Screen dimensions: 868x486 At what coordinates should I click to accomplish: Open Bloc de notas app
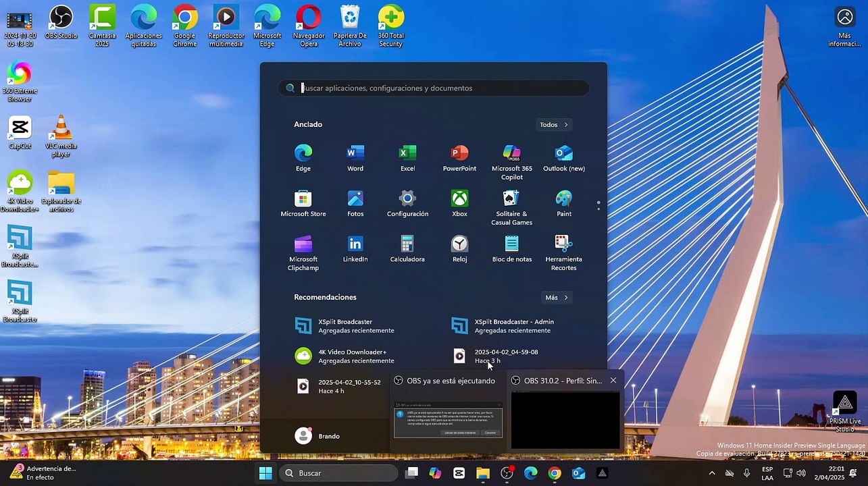pyautogui.click(x=511, y=249)
